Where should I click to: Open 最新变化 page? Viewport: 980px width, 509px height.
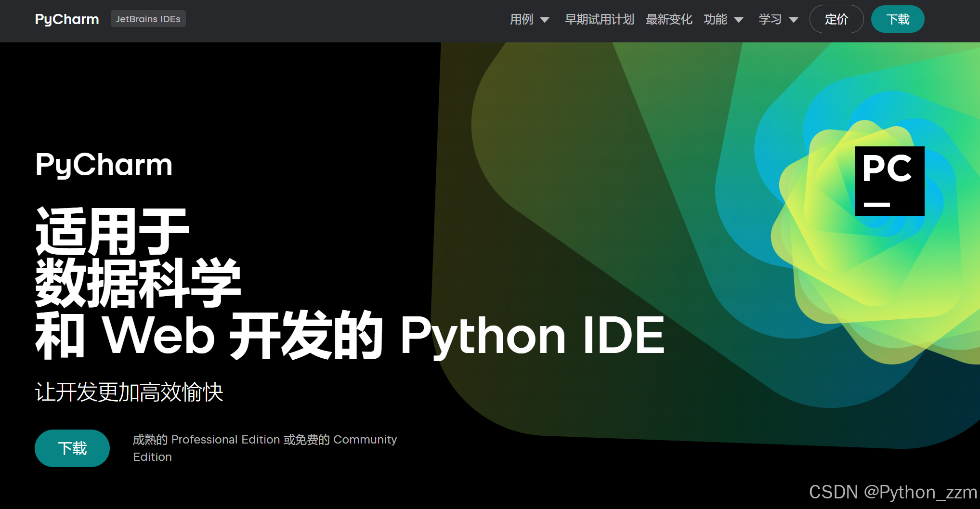(x=669, y=19)
